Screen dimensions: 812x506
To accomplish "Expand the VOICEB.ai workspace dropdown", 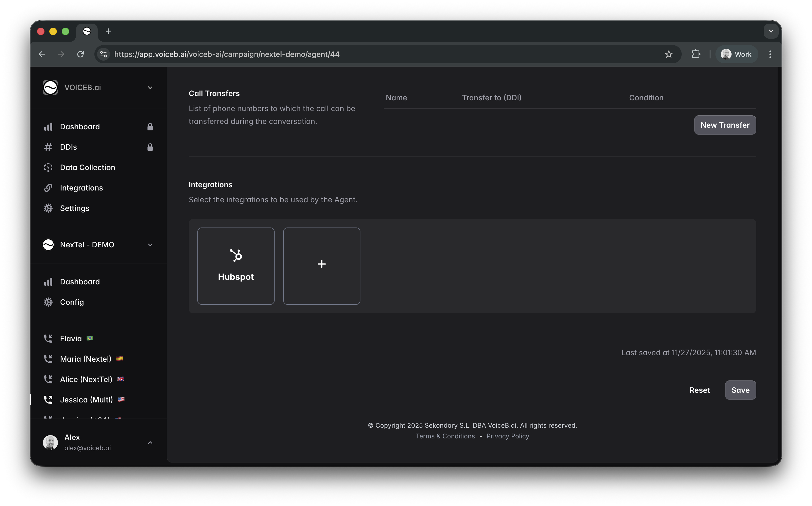I will pos(150,88).
